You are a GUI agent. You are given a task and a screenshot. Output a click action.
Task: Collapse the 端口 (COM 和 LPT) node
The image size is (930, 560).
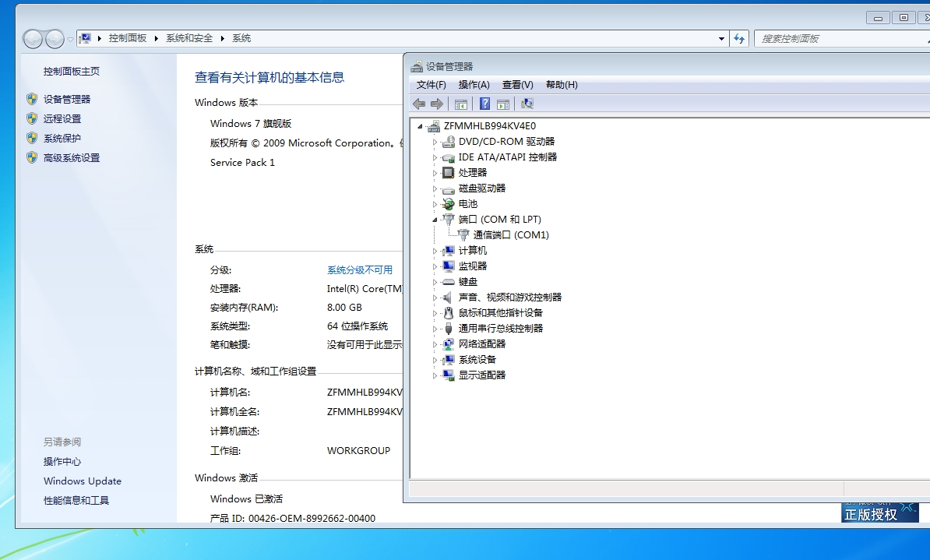(x=435, y=220)
